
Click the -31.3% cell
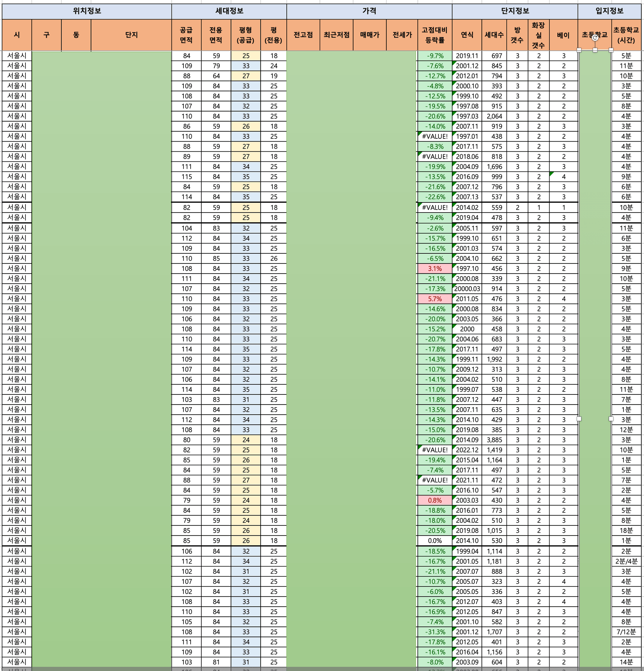click(435, 632)
